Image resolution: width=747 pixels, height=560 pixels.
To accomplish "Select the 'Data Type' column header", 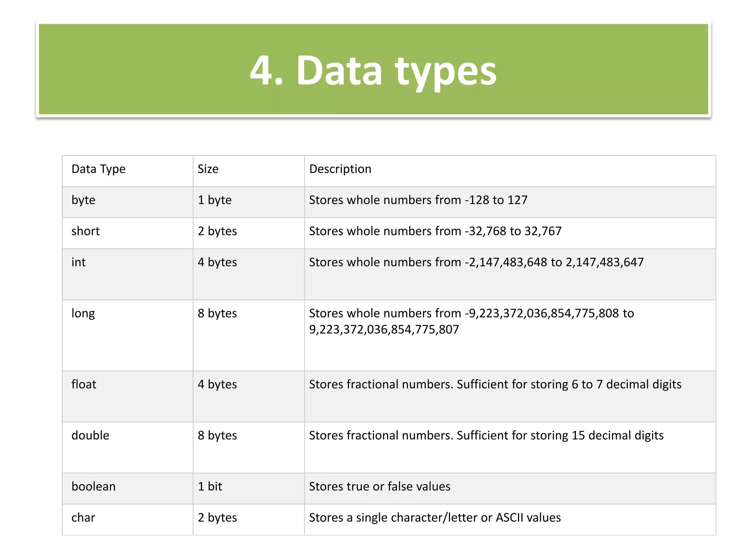I will click(128, 171).
